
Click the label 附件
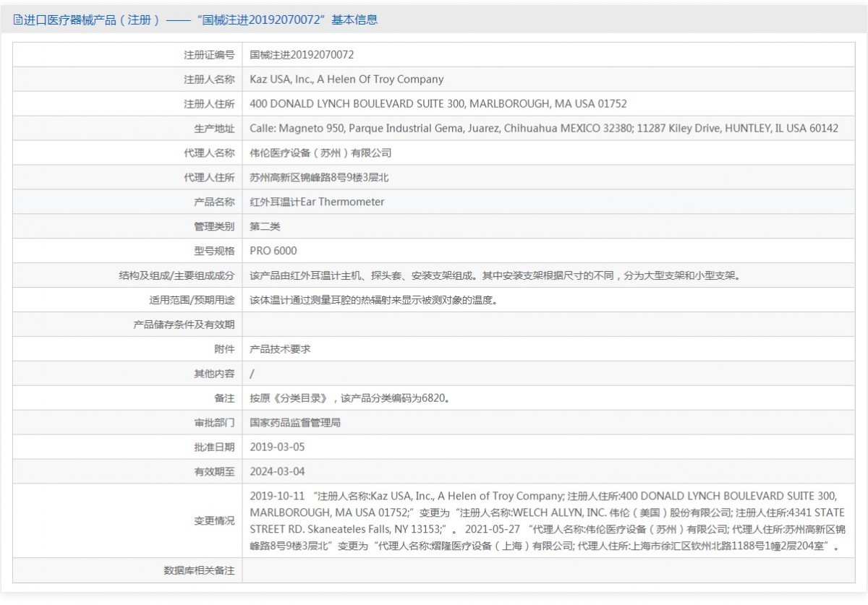point(225,350)
